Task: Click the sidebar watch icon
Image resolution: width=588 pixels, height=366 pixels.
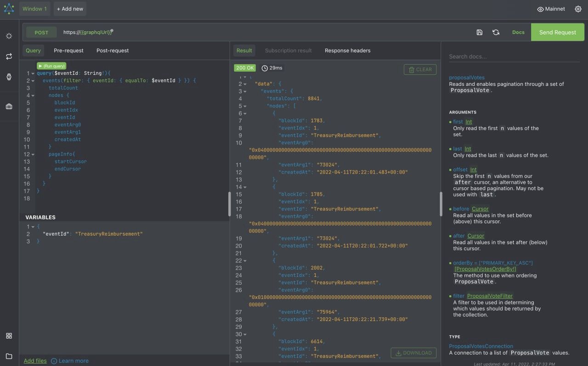Action: pos(9,77)
